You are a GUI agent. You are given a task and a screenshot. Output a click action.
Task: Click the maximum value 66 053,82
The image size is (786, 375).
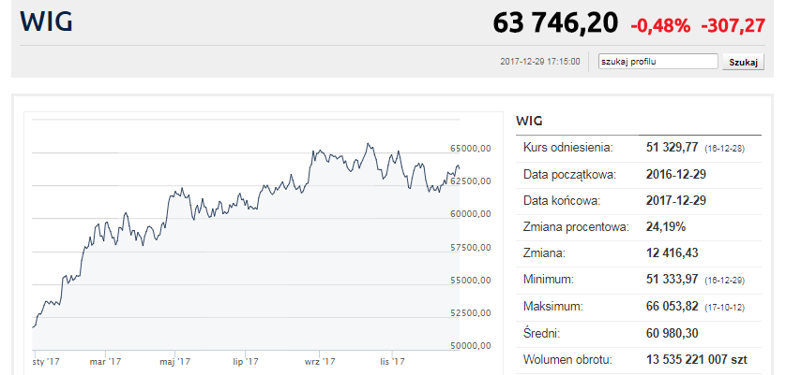tap(673, 306)
